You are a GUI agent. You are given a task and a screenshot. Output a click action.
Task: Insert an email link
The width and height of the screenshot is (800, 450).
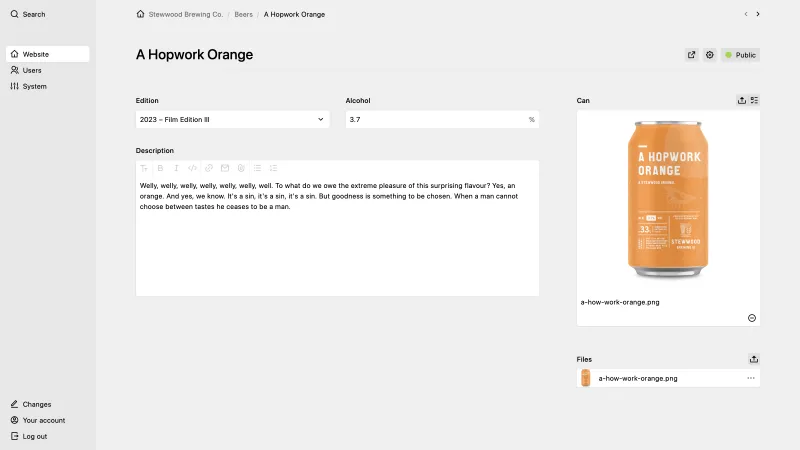[x=225, y=168]
